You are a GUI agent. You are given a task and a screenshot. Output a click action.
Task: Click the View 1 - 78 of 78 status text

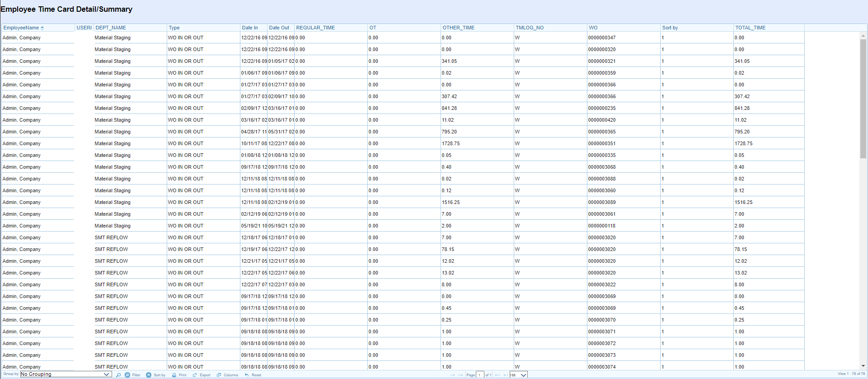coord(851,374)
